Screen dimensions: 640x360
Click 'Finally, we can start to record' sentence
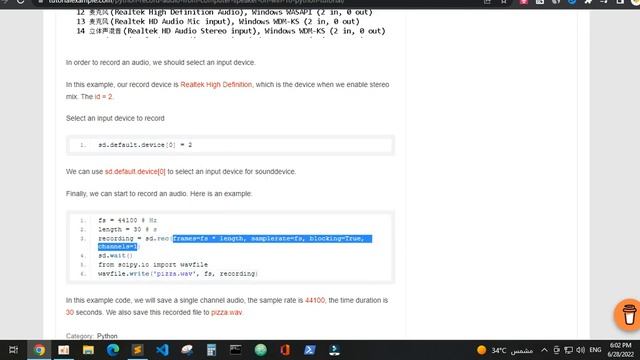[x=159, y=193]
